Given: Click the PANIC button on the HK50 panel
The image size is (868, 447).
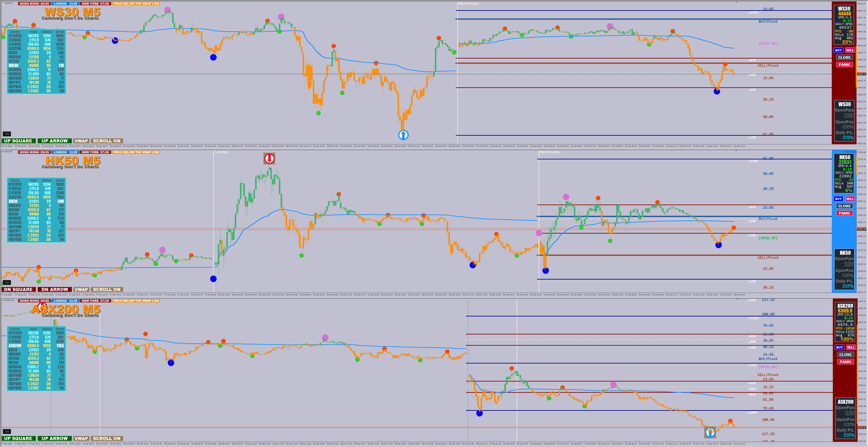Looking at the screenshot, I should click(844, 213).
